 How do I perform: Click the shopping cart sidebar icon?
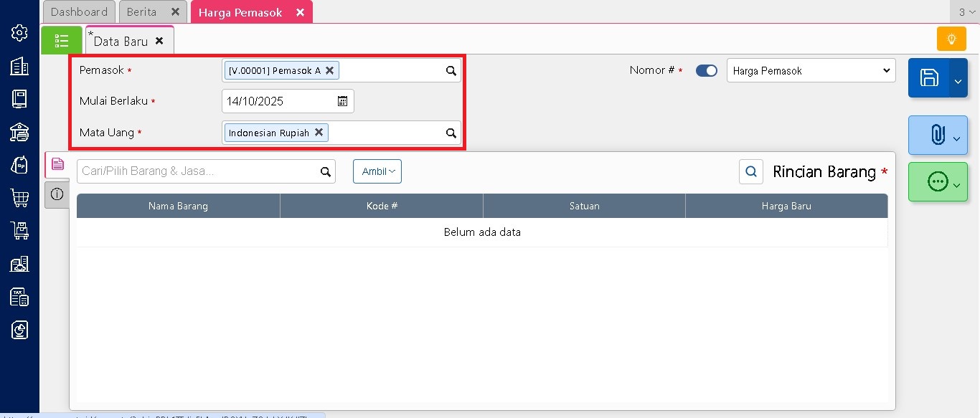19,198
